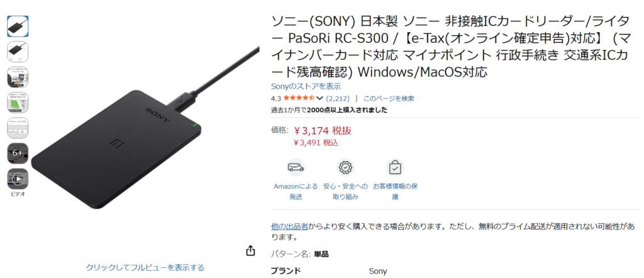This screenshot has height=278, width=644.
Task: Click the Amazon delivery truck icon
Action: tap(296, 167)
